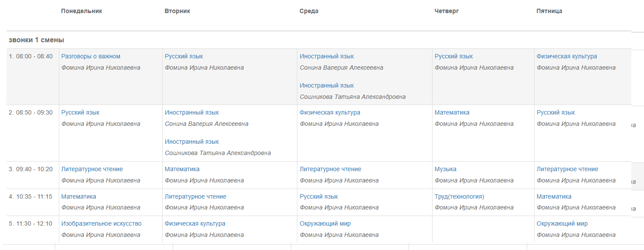Viewport: 644px width, 250px height.
Task: Open Thursday's Труд(технология) lesson
Action: (x=460, y=196)
